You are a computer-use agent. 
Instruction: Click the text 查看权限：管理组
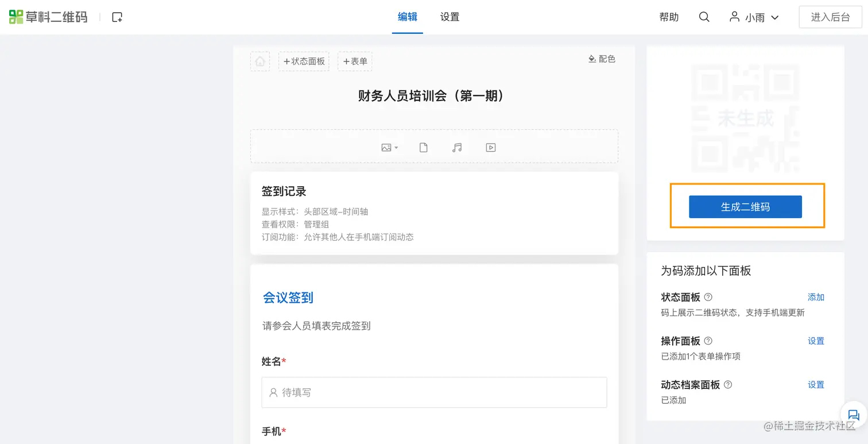295,224
